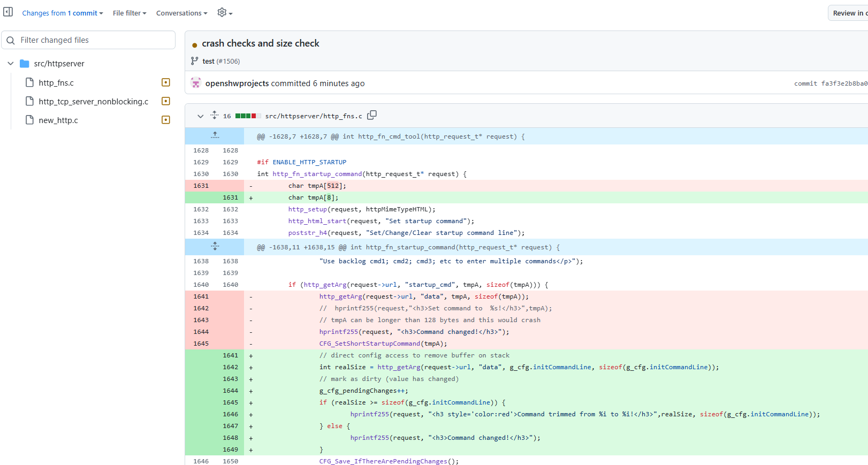Screen dimensions: 868x465
Task: Expand all lines icon in http_fns.c header
Action: (x=215, y=116)
